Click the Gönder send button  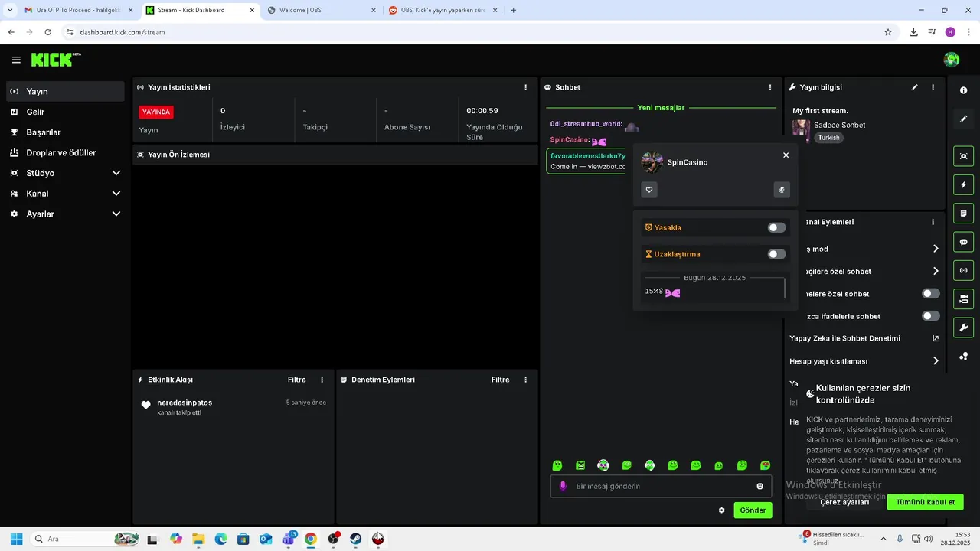(753, 510)
